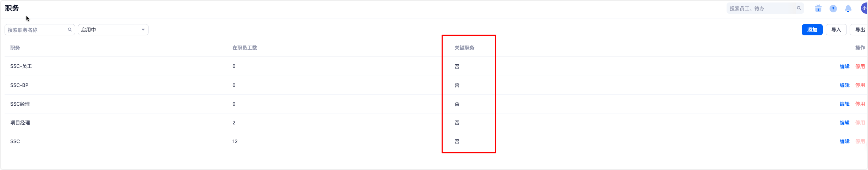Click the 添加 button
Viewport: 868px width, 170px height.
coord(812,30)
